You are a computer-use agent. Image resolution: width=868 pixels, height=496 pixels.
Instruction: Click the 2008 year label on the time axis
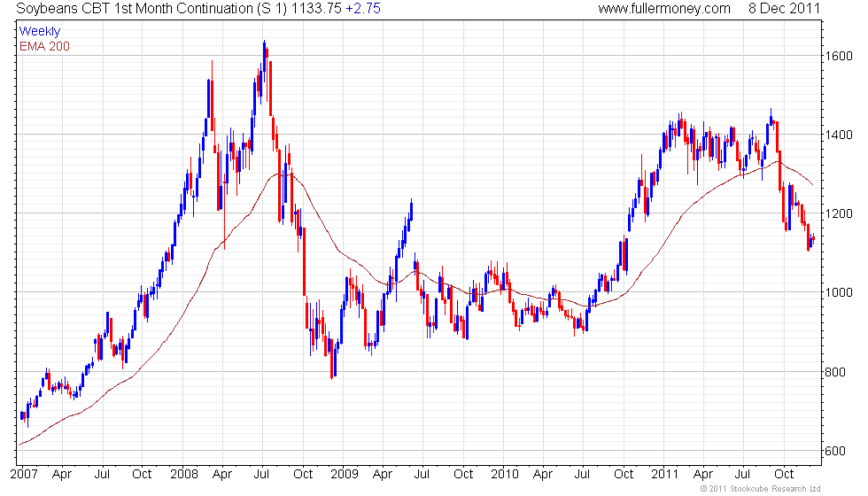184,475
